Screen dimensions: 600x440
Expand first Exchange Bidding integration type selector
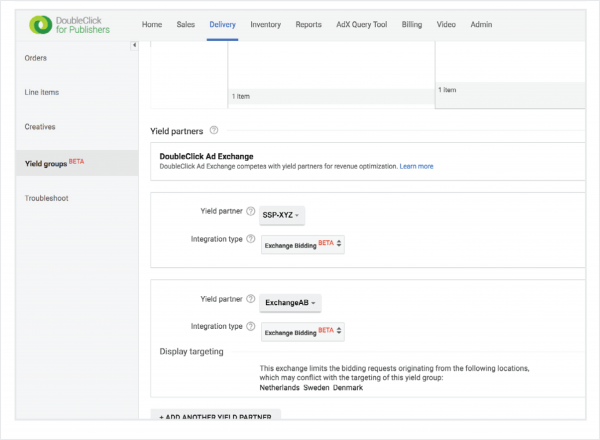[x=303, y=245]
